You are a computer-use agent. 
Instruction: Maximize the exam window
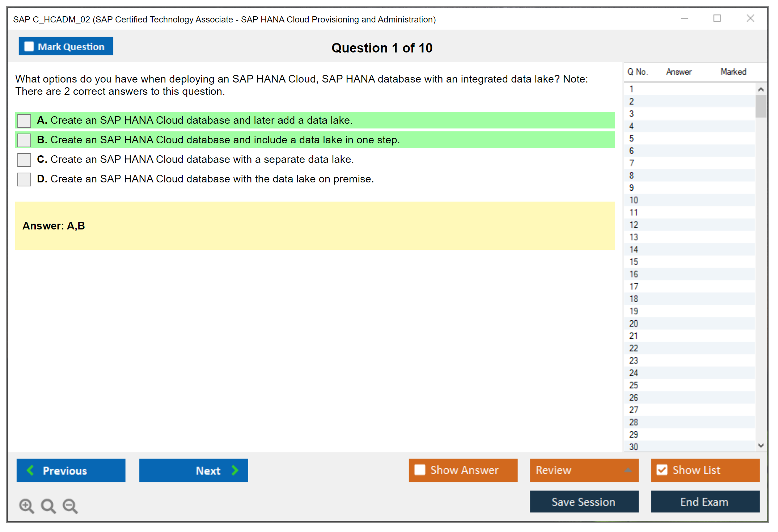tap(717, 18)
